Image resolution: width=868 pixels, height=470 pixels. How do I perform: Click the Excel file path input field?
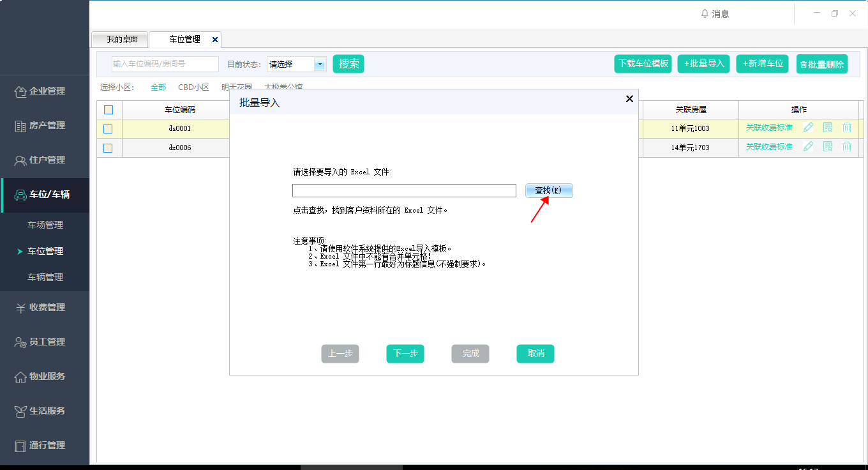(404, 191)
